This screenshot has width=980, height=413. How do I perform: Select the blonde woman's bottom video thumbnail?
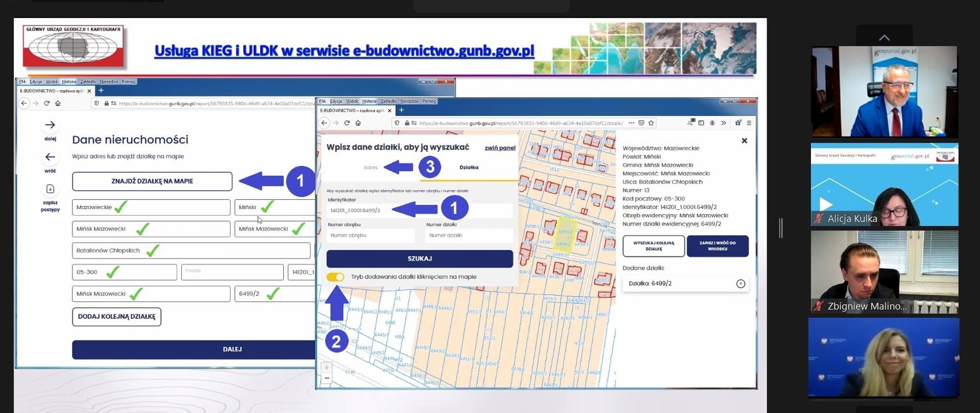pyautogui.click(x=884, y=357)
